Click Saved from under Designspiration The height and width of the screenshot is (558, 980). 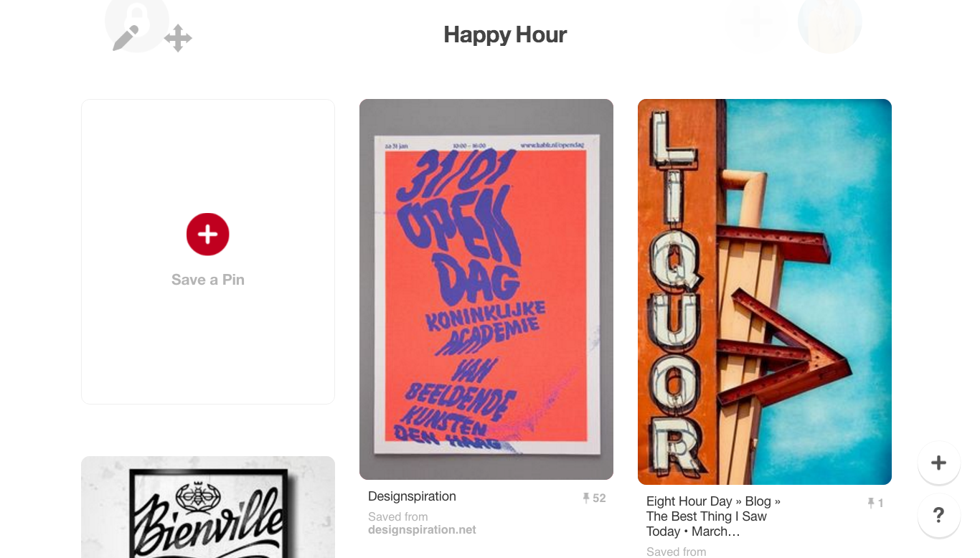[398, 516]
